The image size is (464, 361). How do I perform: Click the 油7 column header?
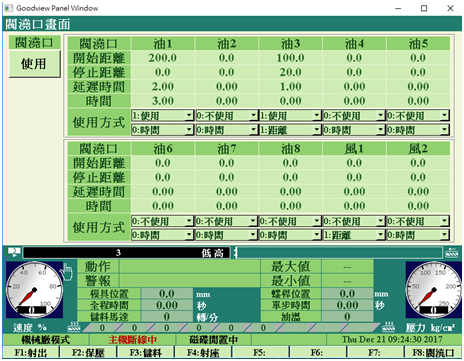(227, 148)
